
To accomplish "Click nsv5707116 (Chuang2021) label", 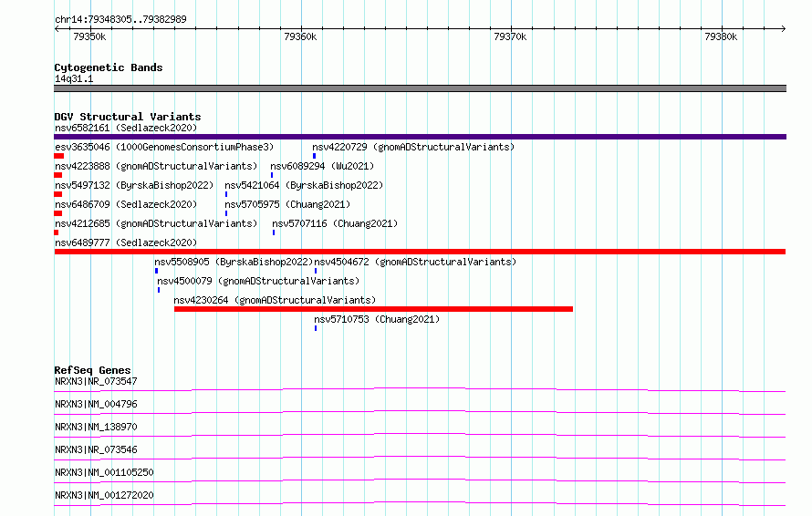I will [335, 223].
